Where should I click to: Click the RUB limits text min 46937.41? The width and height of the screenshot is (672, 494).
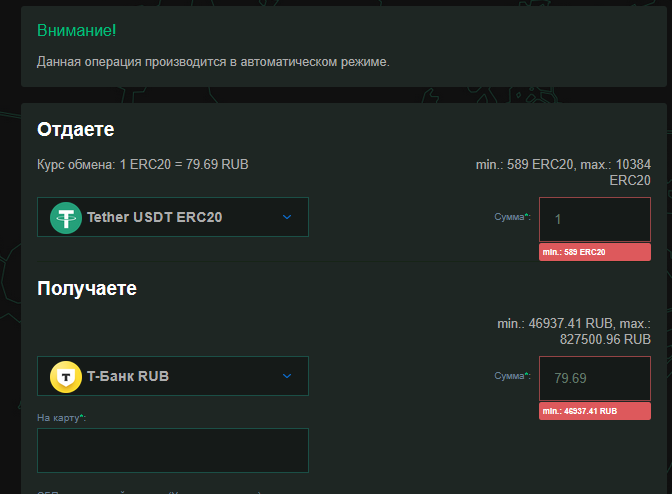(x=574, y=332)
